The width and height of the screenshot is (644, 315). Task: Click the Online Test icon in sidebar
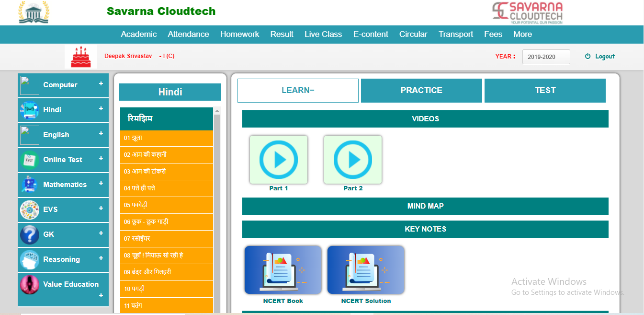coord(30,160)
